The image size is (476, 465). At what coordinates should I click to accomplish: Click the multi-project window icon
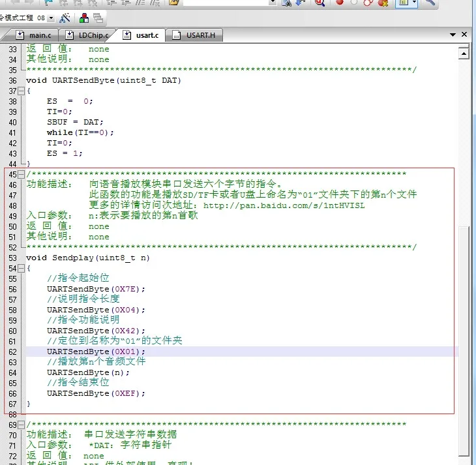click(x=98, y=18)
